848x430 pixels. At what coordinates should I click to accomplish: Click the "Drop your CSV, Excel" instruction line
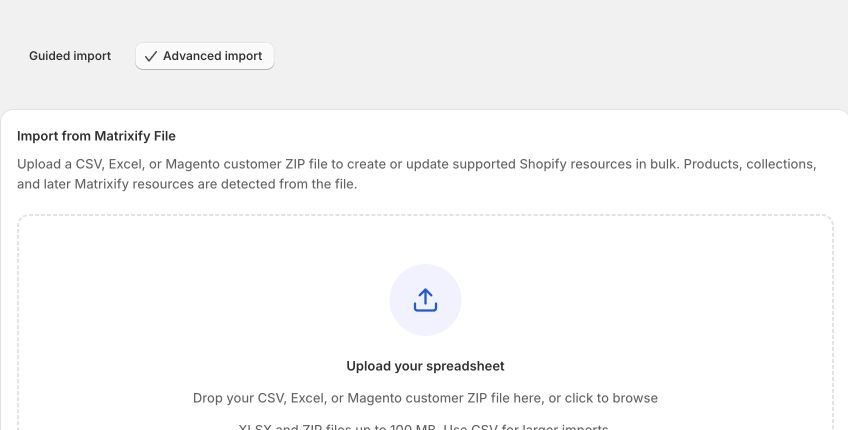click(425, 398)
